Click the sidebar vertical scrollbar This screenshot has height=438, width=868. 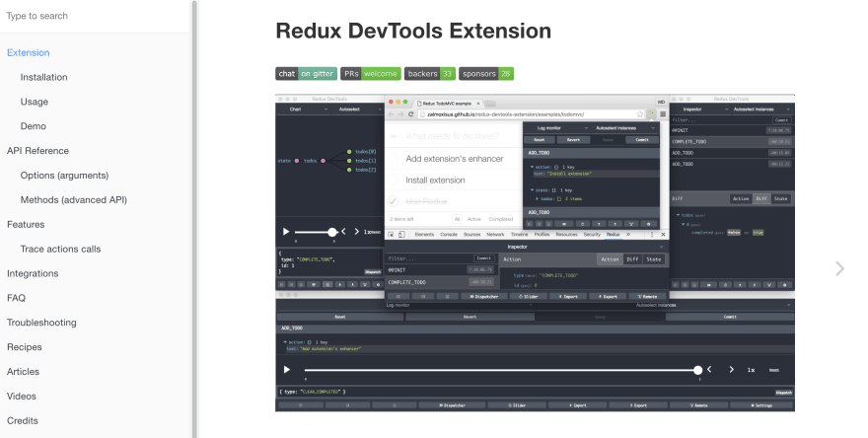click(x=194, y=219)
